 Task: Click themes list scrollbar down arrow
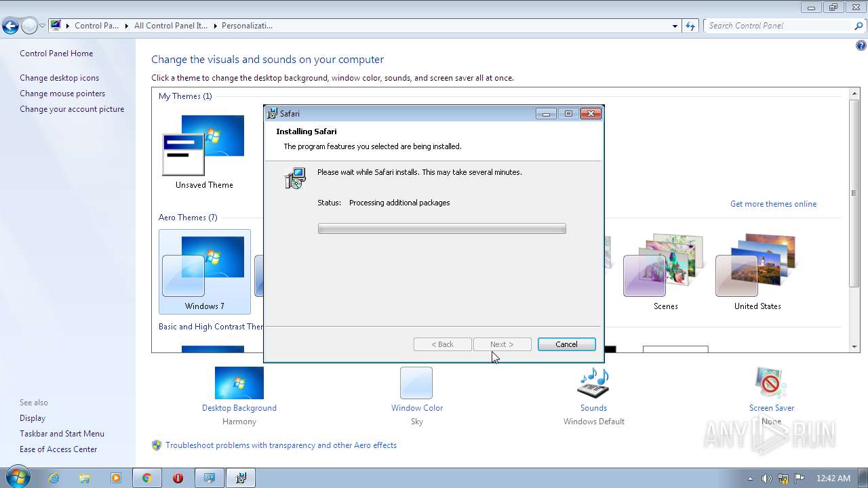point(854,347)
